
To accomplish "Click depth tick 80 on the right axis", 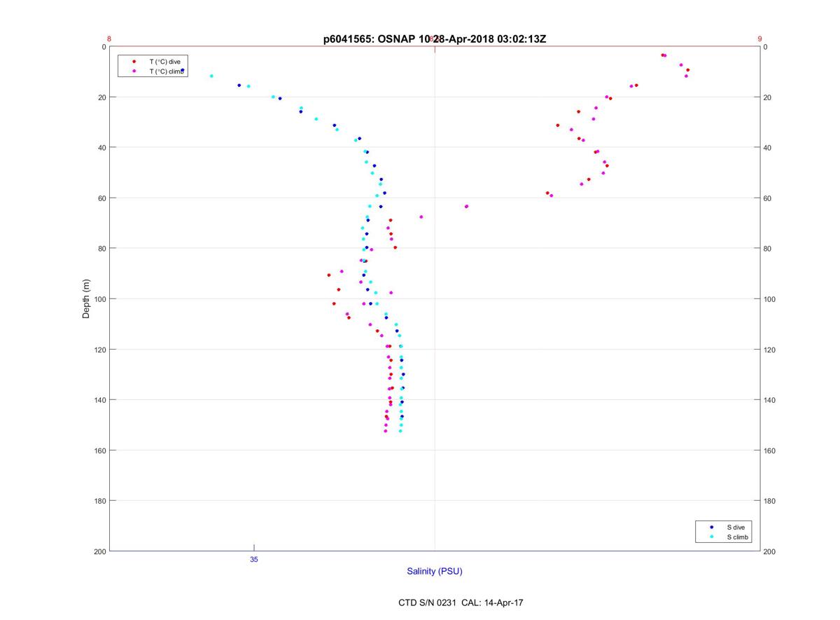I will click(767, 249).
